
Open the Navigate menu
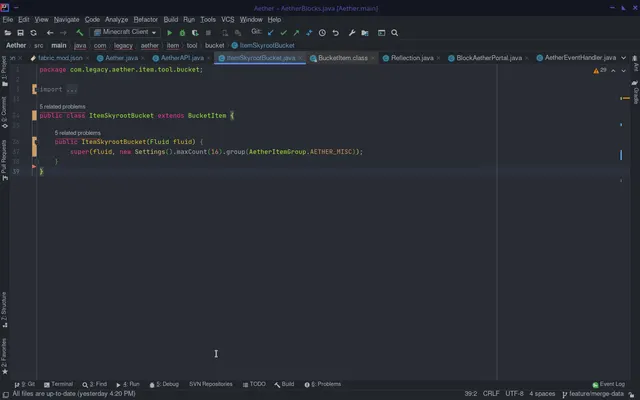coord(67,20)
